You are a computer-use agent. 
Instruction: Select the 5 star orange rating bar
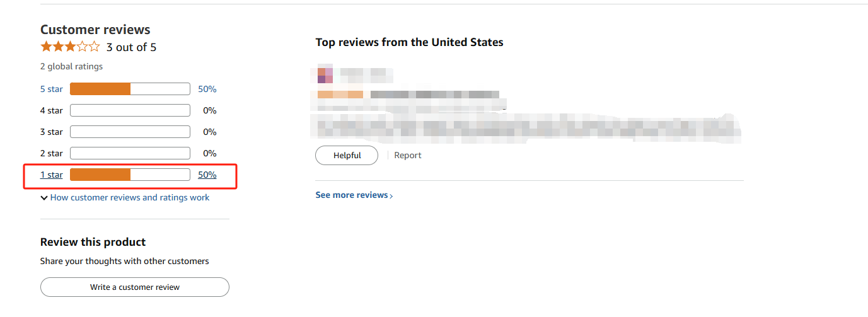coord(130,89)
